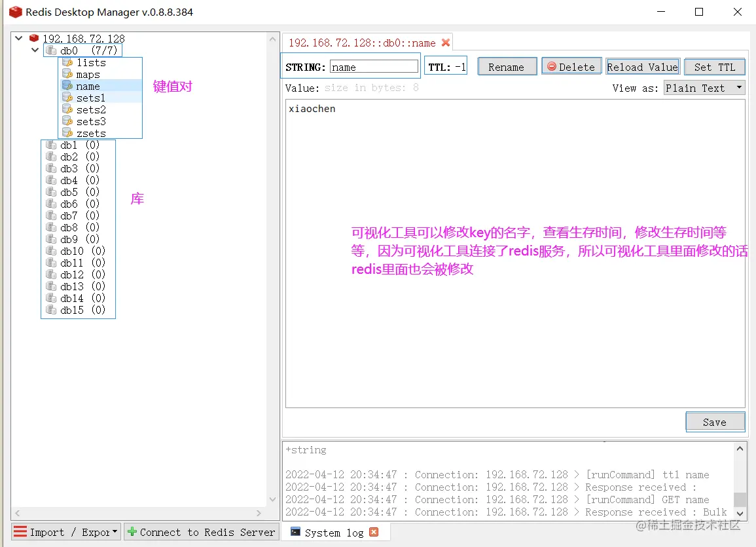This screenshot has height=547, width=756.
Task: Click the db10 database icon
Action: 50,251
